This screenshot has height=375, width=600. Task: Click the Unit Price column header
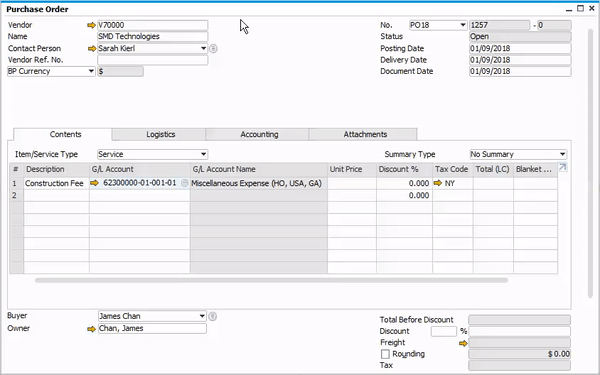pyautogui.click(x=352, y=169)
